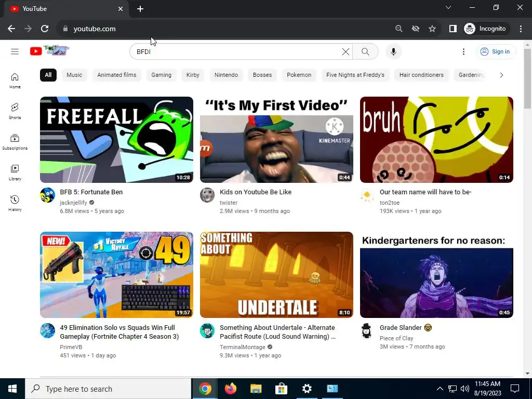Expand the tab search chevron in title bar

point(448,7)
